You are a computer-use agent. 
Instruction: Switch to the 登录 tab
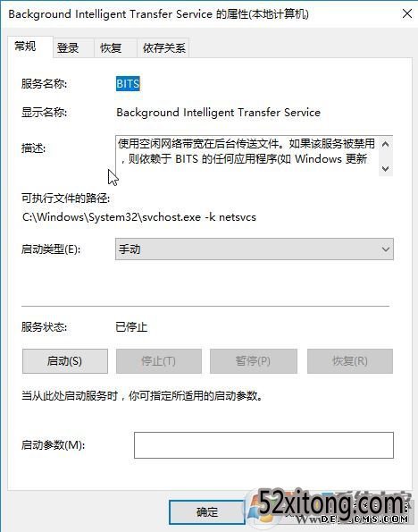[x=68, y=48]
